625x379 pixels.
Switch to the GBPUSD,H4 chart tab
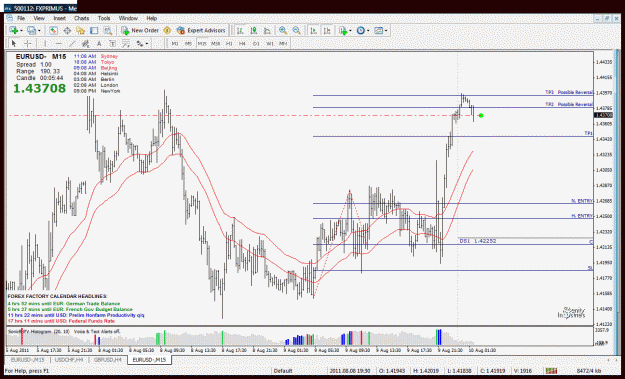[x=107, y=360]
